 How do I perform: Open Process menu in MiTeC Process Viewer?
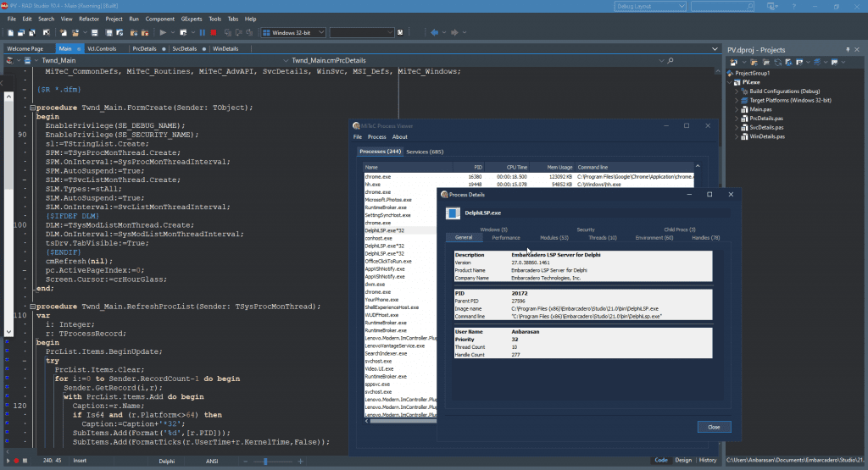click(x=376, y=137)
